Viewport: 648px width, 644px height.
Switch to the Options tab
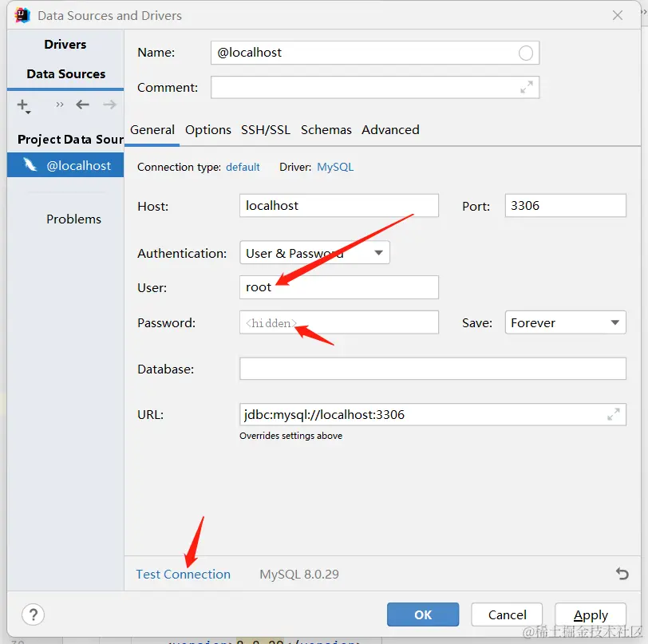pyautogui.click(x=207, y=130)
